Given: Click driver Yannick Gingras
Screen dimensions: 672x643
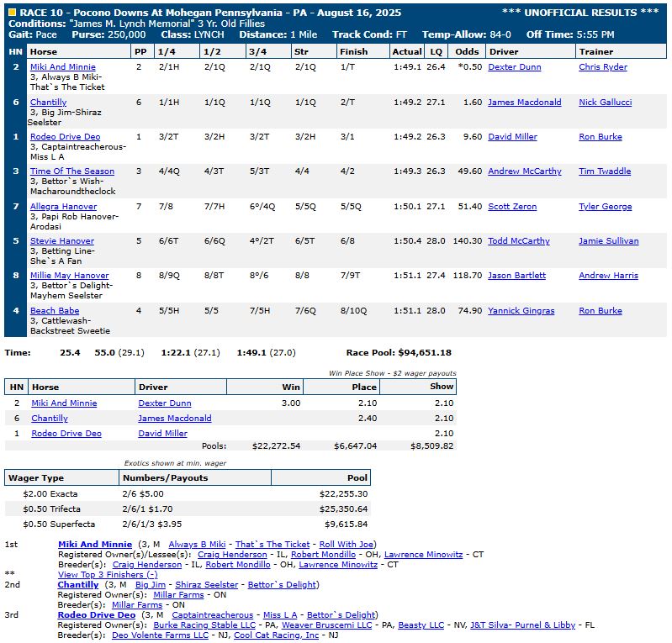Looking at the screenshot, I should (x=521, y=311).
